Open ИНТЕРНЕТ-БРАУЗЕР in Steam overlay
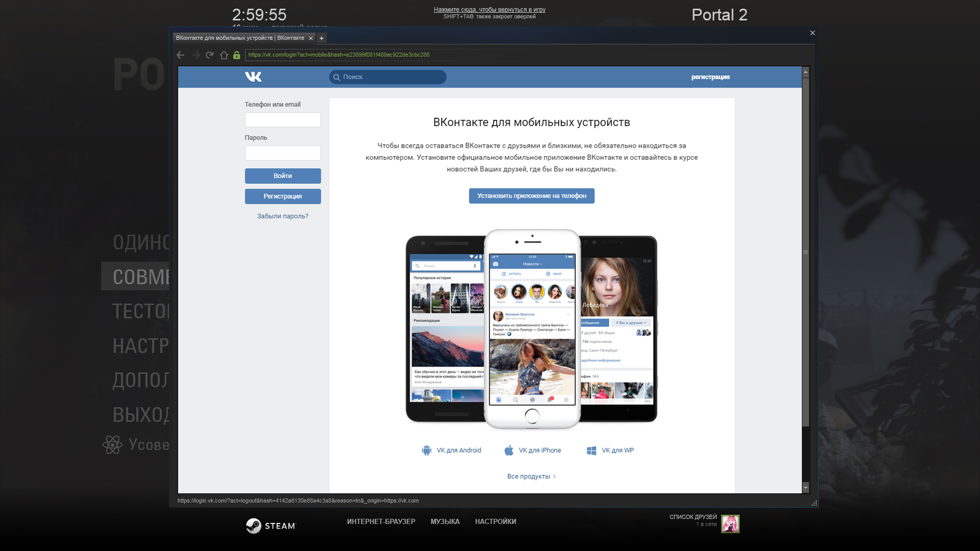This screenshot has height=551, width=980. point(381,522)
